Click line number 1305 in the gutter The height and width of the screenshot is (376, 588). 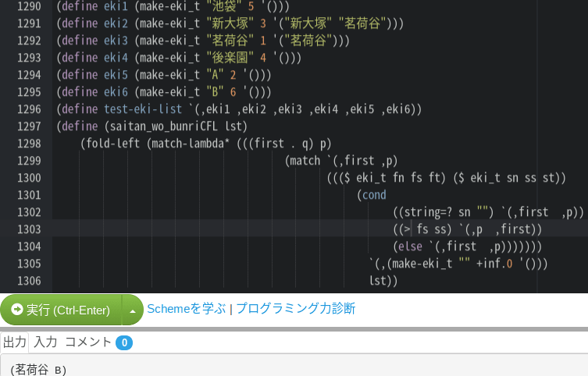tap(29, 264)
